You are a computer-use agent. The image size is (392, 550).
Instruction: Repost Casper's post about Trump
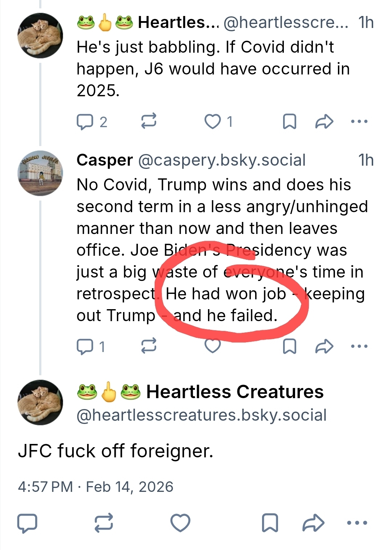148,346
